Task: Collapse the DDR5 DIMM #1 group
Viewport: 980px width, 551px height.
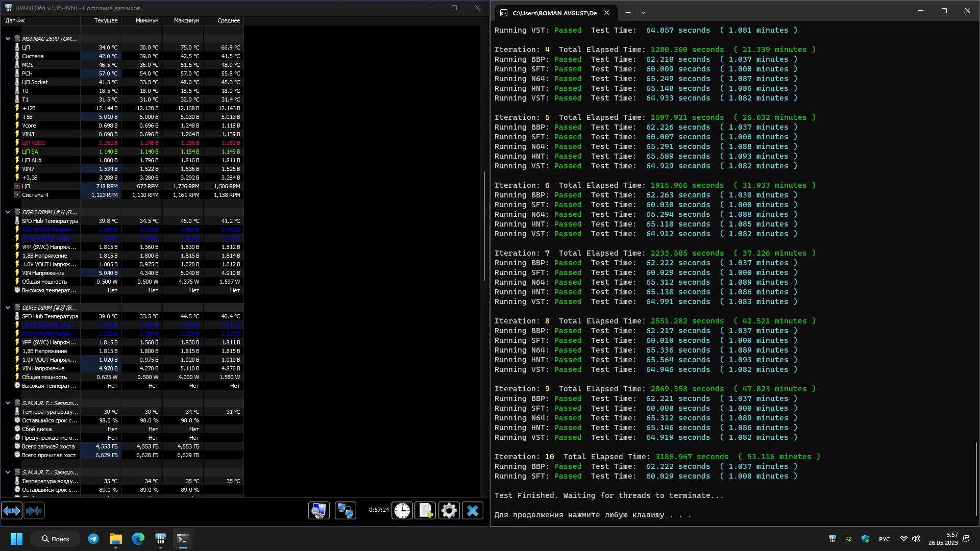Action: [8, 212]
